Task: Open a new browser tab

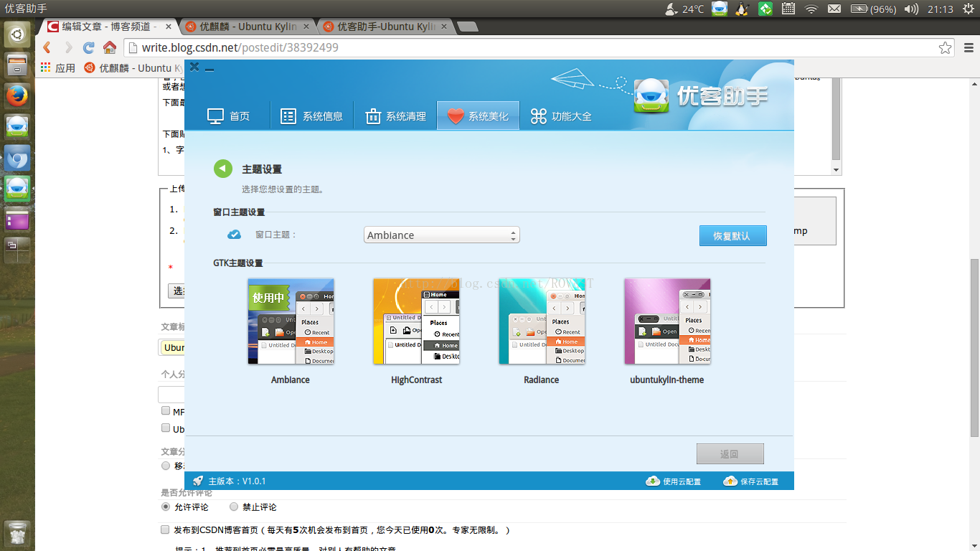Action: [467, 27]
